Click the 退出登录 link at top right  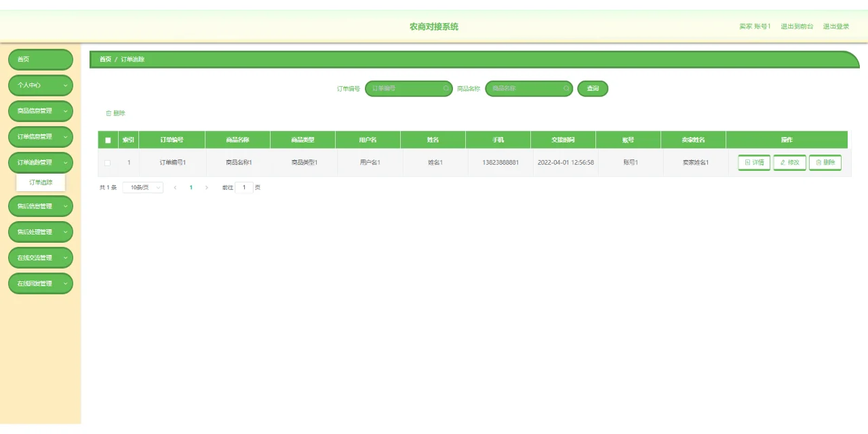coord(835,26)
